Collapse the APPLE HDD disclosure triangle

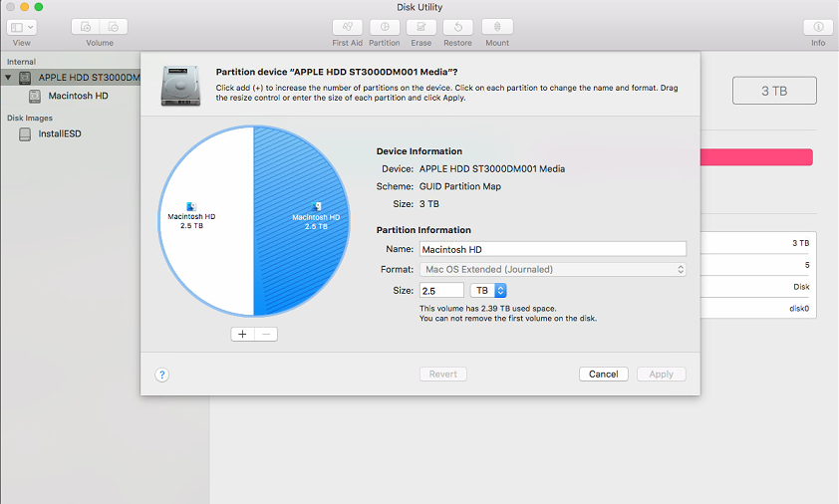coord(8,78)
